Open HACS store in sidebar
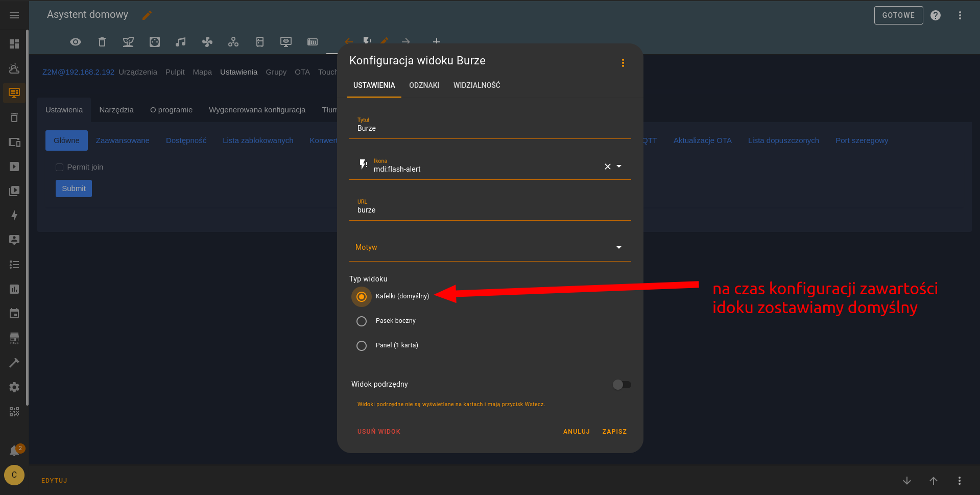The height and width of the screenshot is (495, 980). click(x=14, y=338)
